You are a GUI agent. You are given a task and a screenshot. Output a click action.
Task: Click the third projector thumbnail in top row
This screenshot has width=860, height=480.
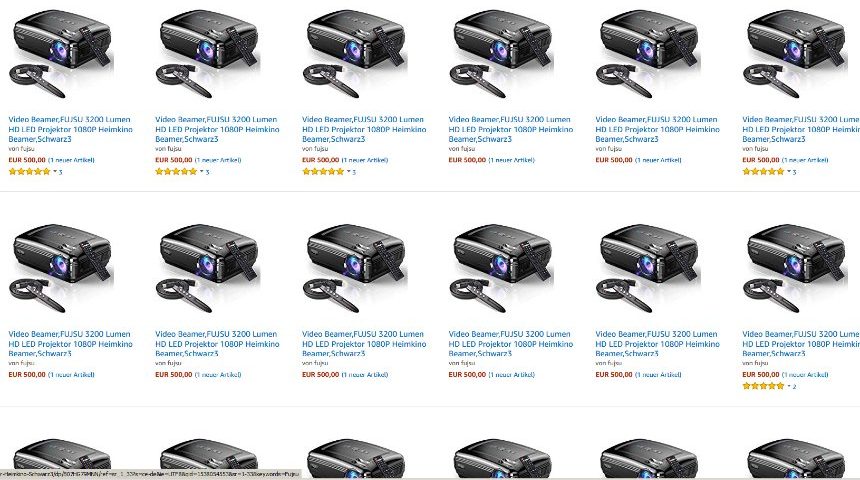[355, 53]
